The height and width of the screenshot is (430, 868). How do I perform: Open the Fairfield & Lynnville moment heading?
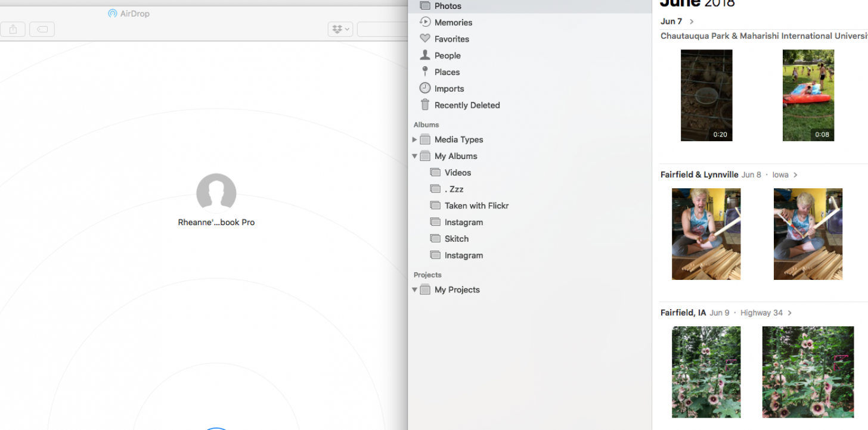[x=699, y=175]
